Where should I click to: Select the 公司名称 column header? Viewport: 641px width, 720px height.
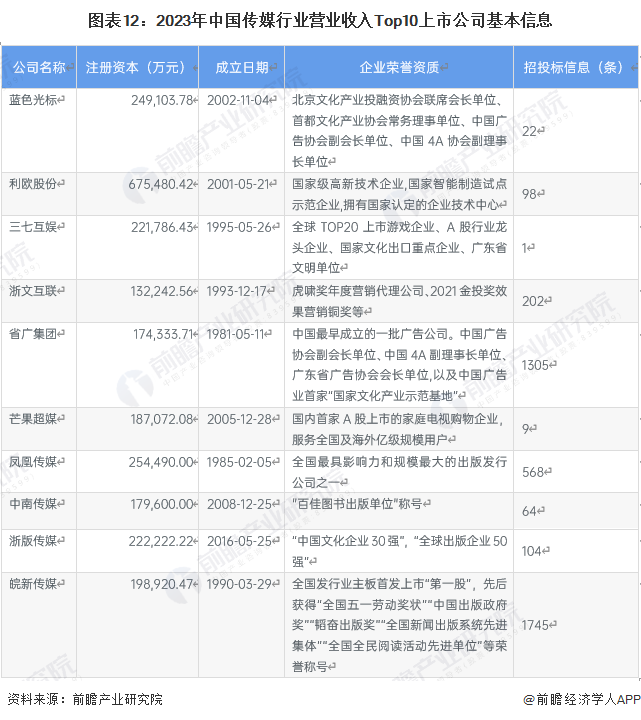pos(39,68)
